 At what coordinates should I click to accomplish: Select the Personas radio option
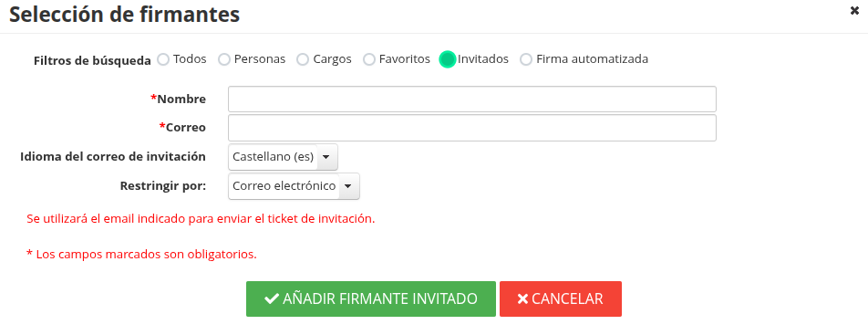[x=223, y=59]
